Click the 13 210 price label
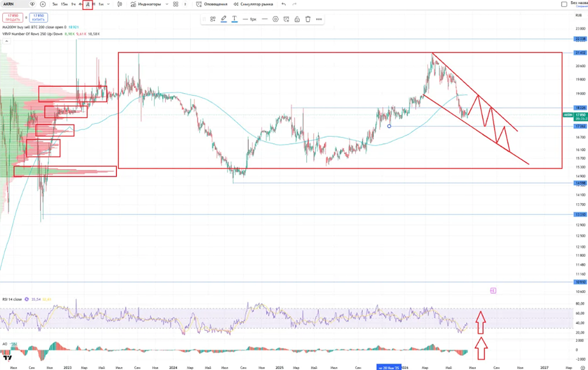The width and height of the screenshot is (588, 370). tap(580, 214)
